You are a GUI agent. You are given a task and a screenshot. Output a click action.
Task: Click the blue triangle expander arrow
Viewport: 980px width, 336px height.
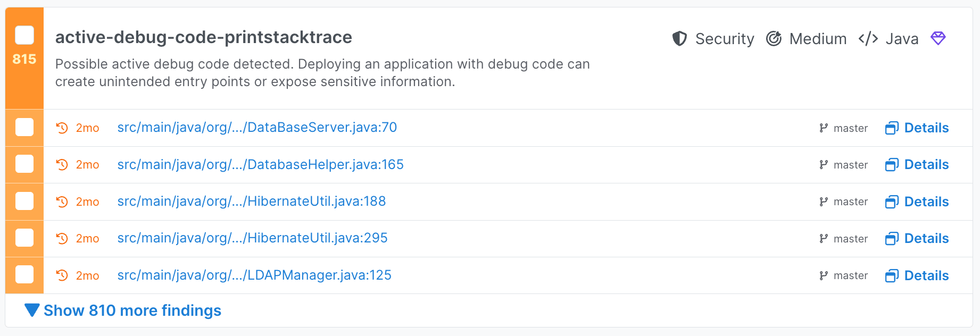(32, 310)
